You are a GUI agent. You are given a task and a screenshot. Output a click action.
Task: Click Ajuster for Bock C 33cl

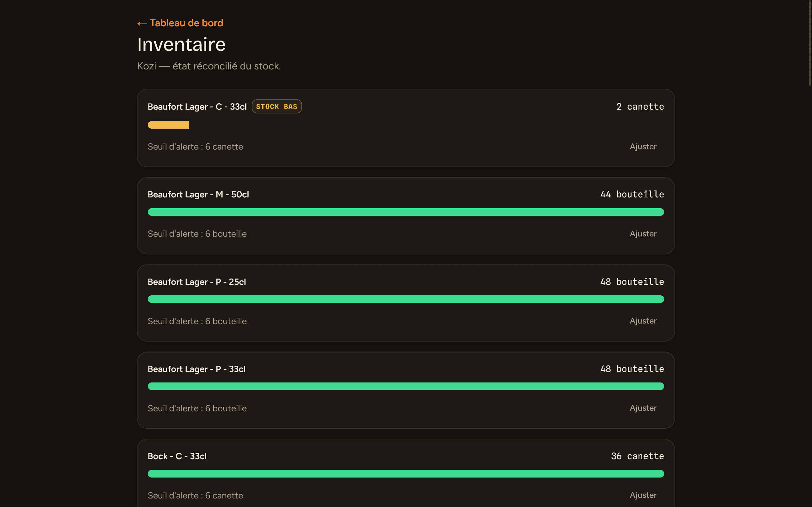[643, 495]
